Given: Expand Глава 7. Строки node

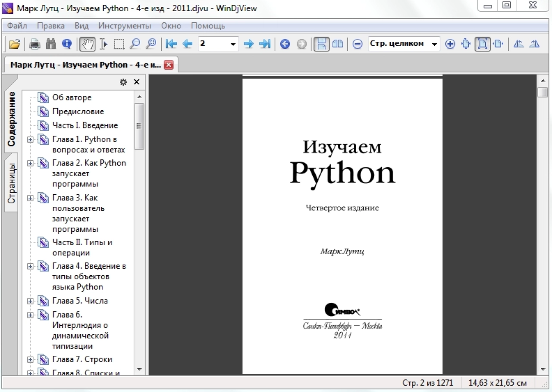Looking at the screenshot, I should tap(30, 360).
